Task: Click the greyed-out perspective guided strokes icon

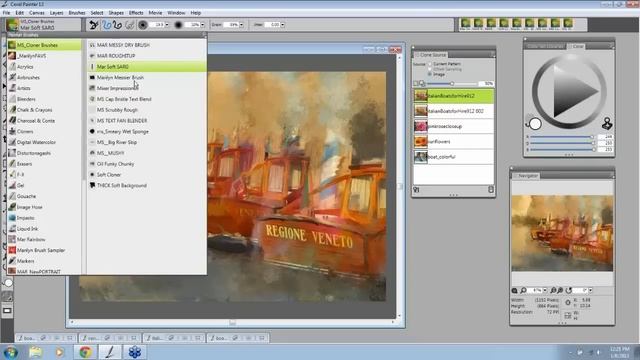Action: 130,25
